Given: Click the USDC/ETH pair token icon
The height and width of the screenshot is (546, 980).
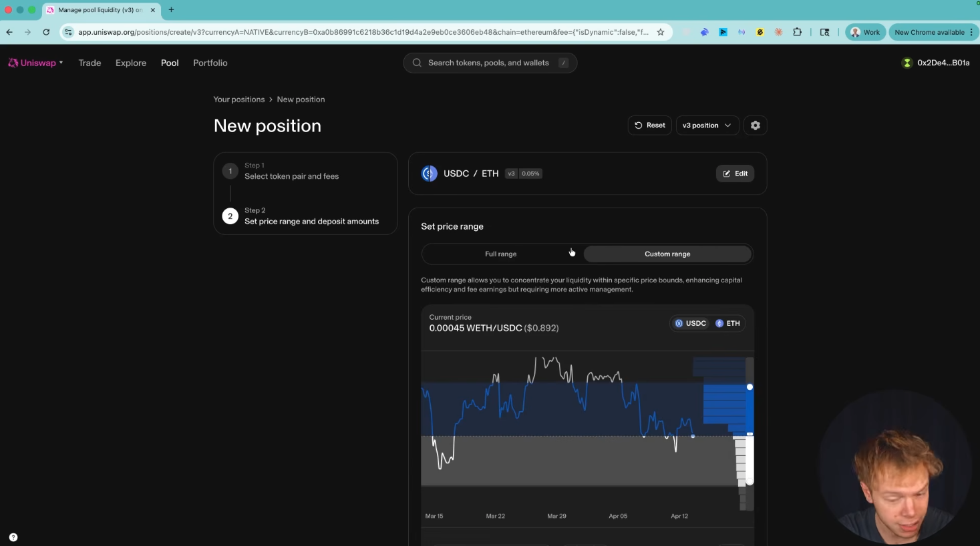Looking at the screenshot, I should (x=430, y=174).
